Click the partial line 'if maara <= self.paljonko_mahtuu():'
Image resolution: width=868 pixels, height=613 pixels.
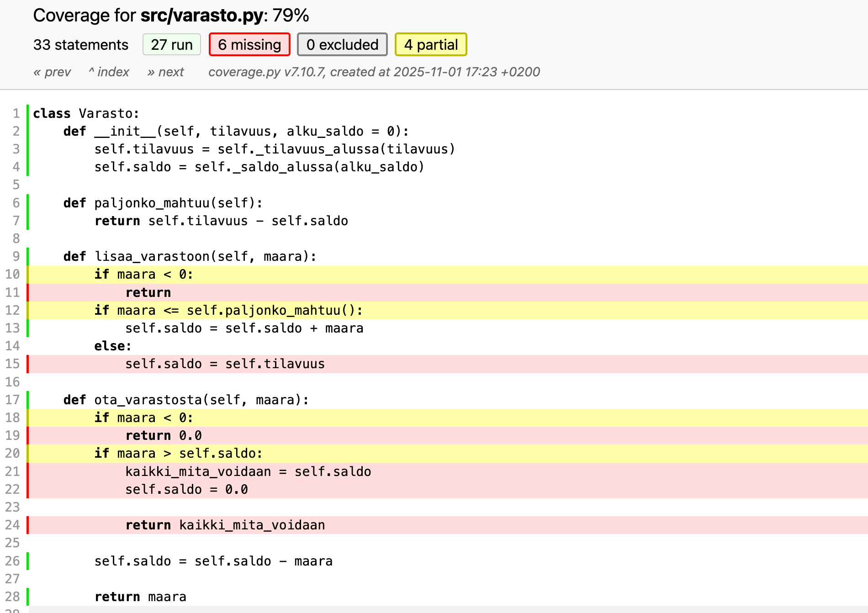pos(228,311)
